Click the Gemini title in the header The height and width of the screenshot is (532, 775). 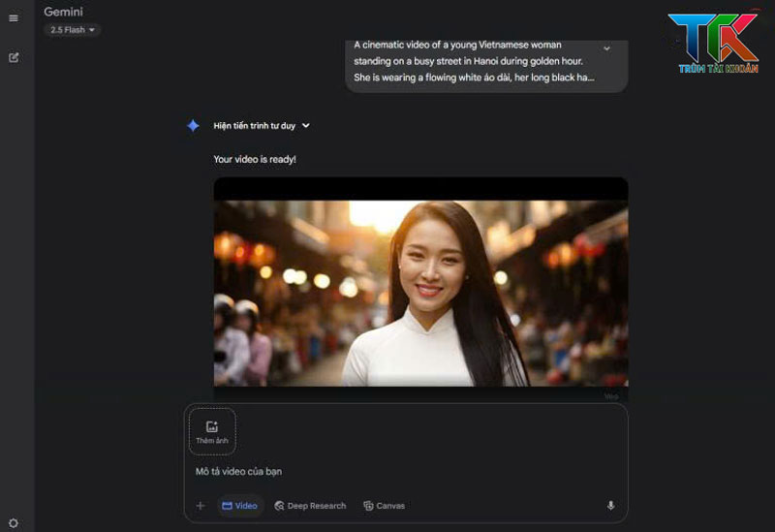pyautogui.click(x=64, y=12)
